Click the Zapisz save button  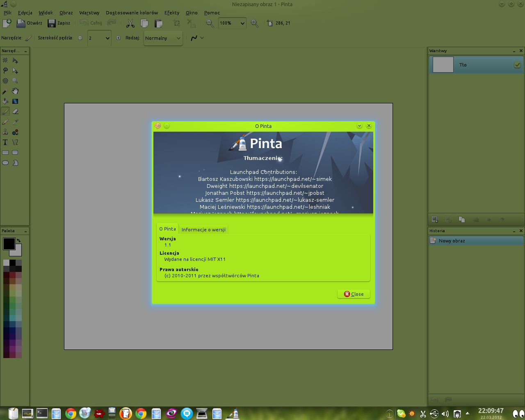click(x=59, y=23)
